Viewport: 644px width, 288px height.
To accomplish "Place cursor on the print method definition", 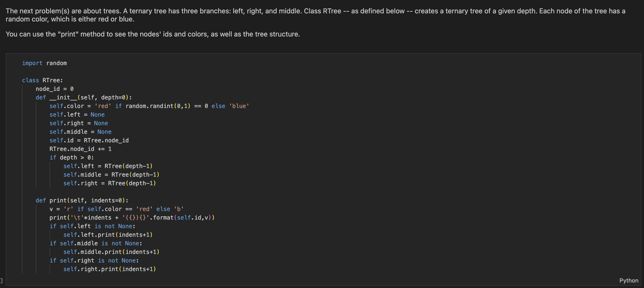I will [82, 200].
